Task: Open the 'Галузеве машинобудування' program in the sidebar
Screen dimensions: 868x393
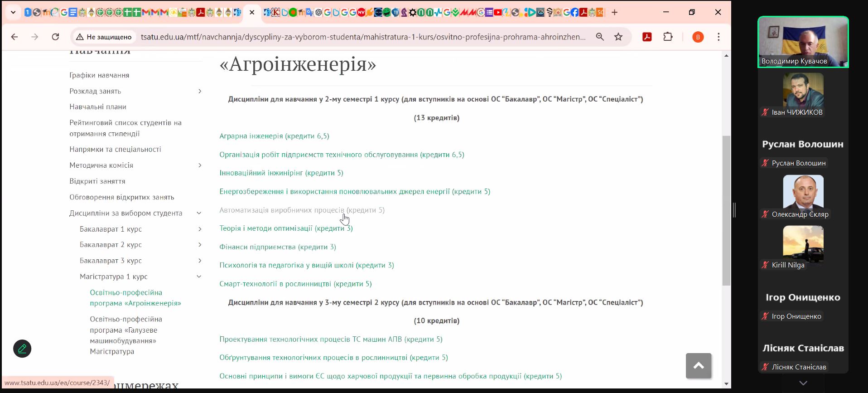Action: tap(126, 335)
